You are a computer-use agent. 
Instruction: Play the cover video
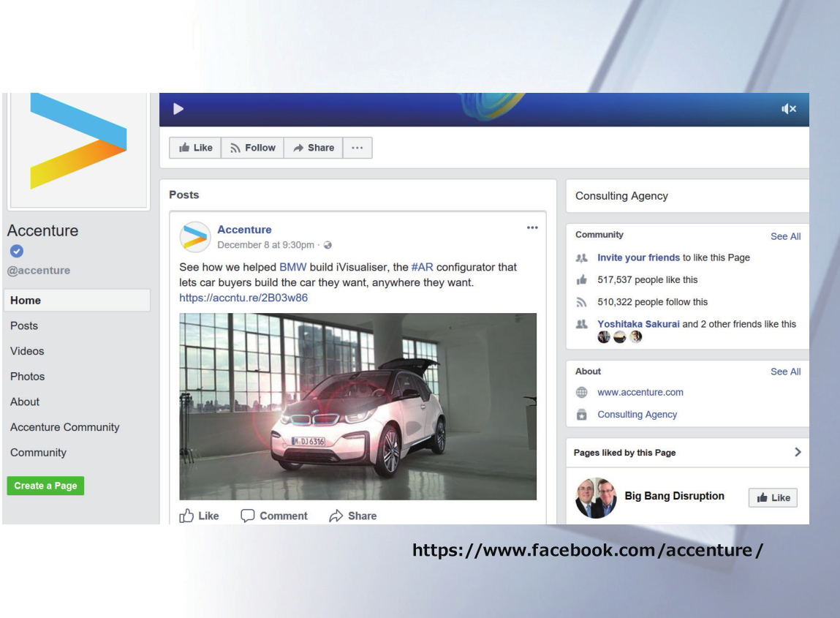pos(178,108)
